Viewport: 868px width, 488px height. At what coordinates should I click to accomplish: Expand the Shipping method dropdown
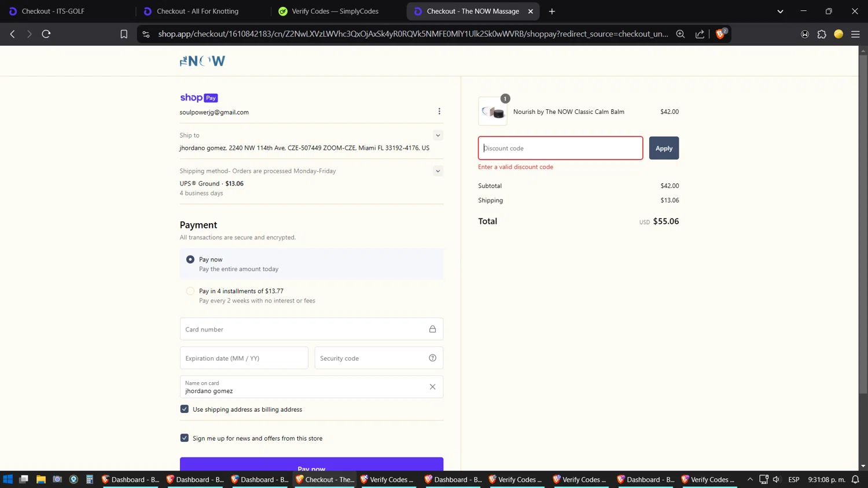point(438,171)
